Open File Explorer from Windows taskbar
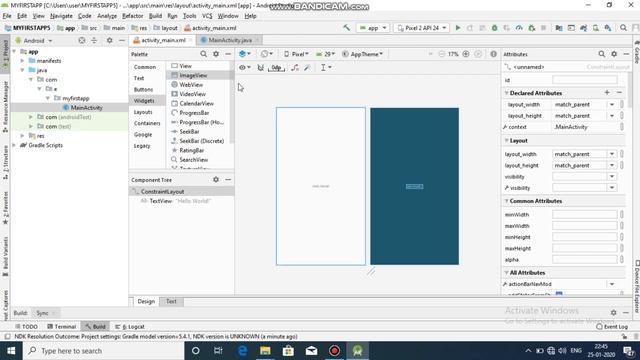The width and height of the screenshot is (640, 360). point(265,351)
